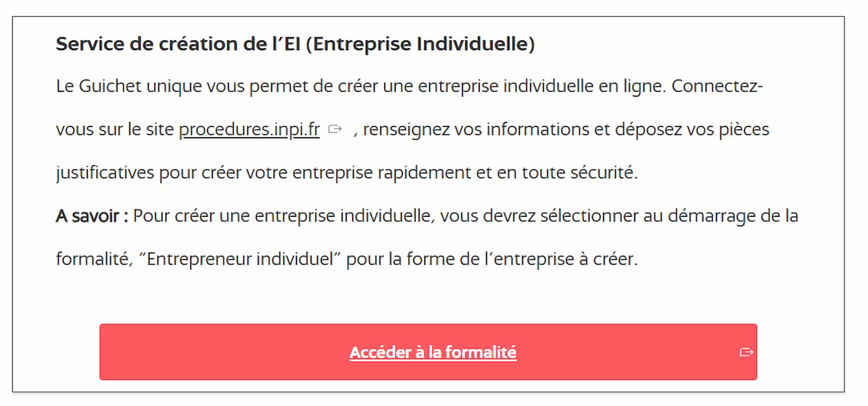
Task: Click the word pièces at line end
Action: pos(744,130)
